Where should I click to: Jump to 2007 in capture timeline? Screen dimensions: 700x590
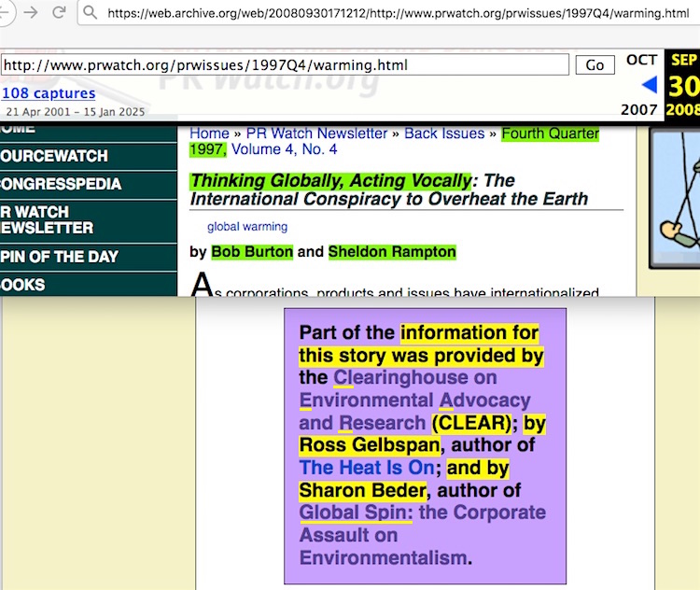point(639,109)
